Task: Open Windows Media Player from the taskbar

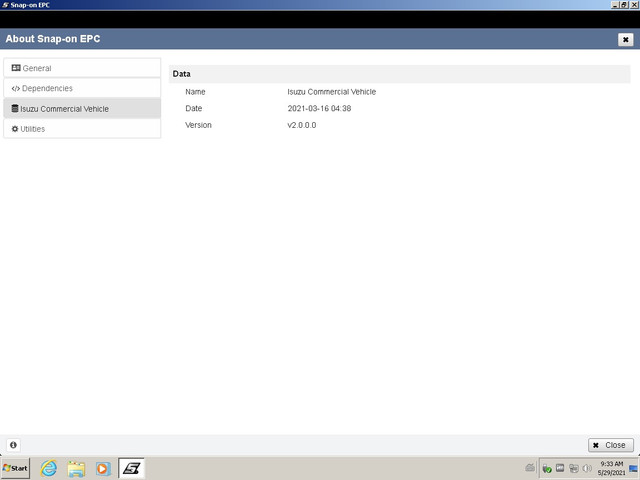Action: 103,469
